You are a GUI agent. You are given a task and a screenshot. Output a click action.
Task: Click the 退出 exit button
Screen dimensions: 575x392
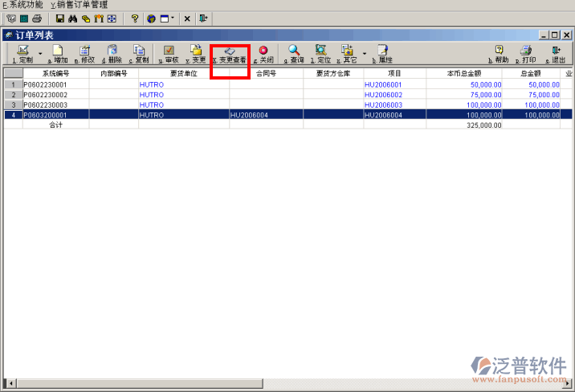click(556, 55)
